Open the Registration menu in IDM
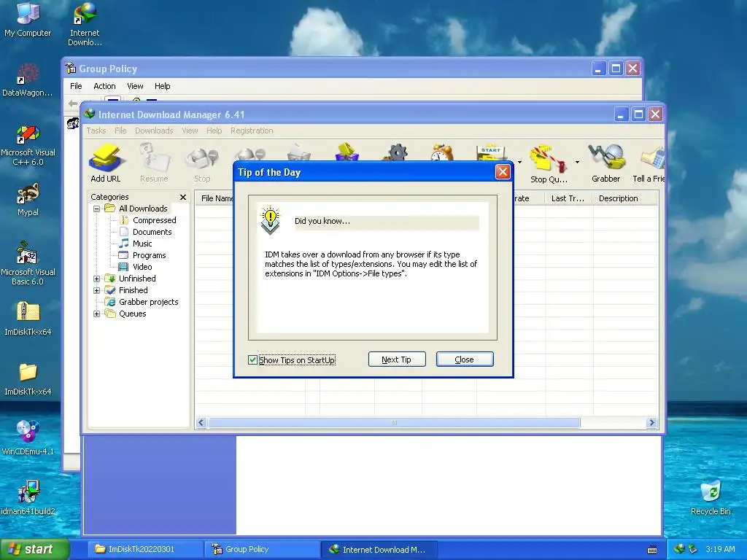The height and width of the screenshot is (560, 747). [x=252, y=131]
